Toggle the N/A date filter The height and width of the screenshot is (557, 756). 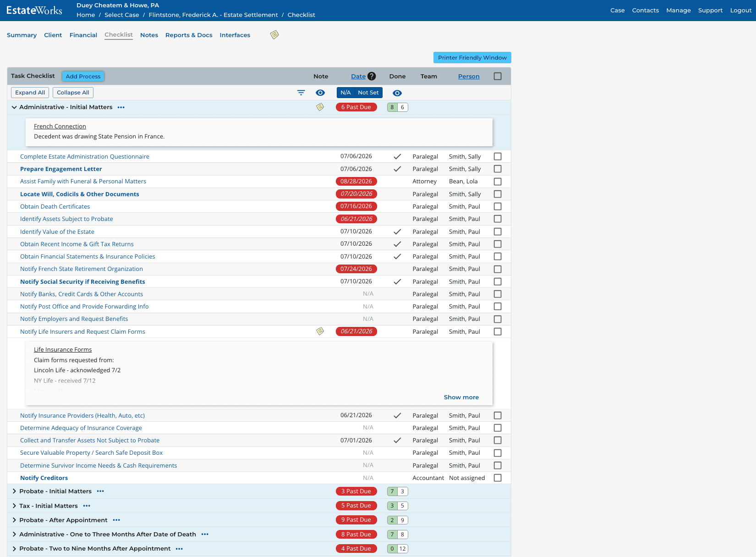[345, 93]
